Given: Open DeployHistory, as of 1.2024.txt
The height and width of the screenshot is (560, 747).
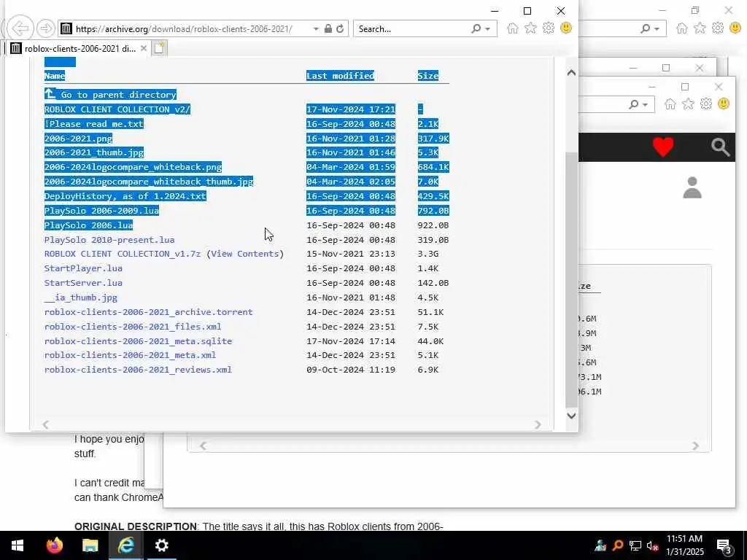Looking at the screenshot, I should pos(125,195).
